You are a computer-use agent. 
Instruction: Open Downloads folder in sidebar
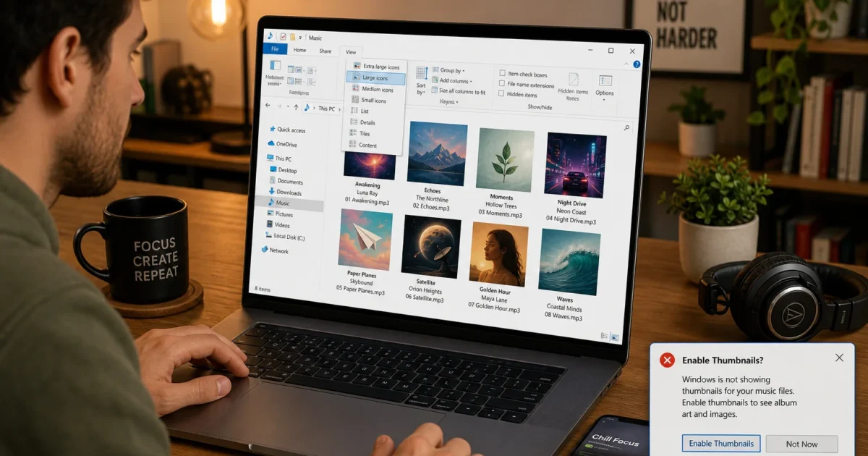point(285,193)
